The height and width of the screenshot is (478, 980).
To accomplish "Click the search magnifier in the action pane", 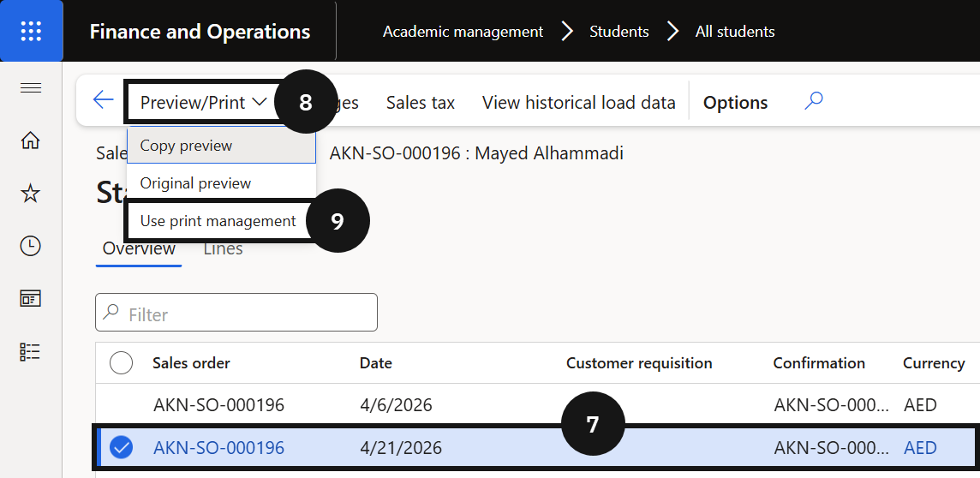I will (813, 100).
